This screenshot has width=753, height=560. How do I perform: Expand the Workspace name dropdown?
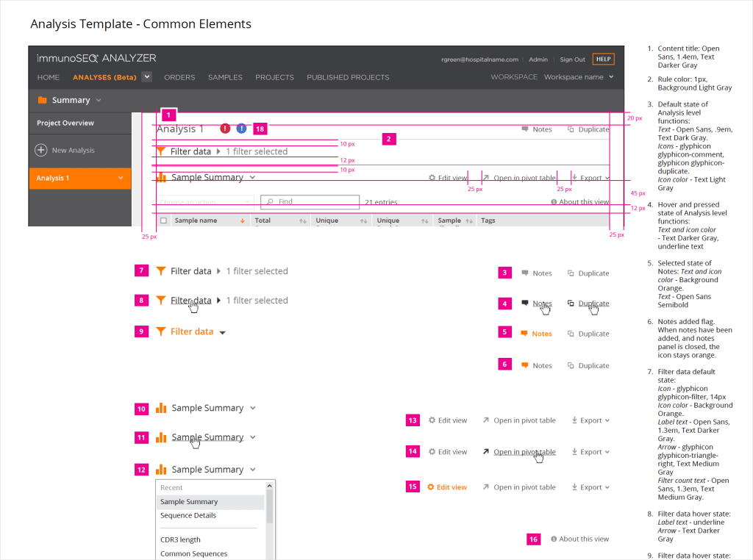(611, 77)
